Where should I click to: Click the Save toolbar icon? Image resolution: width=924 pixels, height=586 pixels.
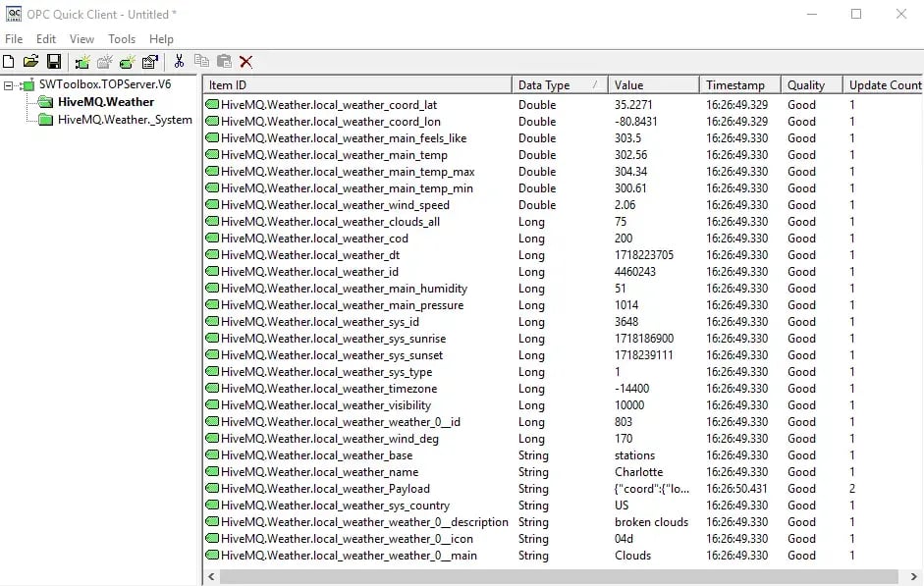pyautogui.click(x=53, y=60)
